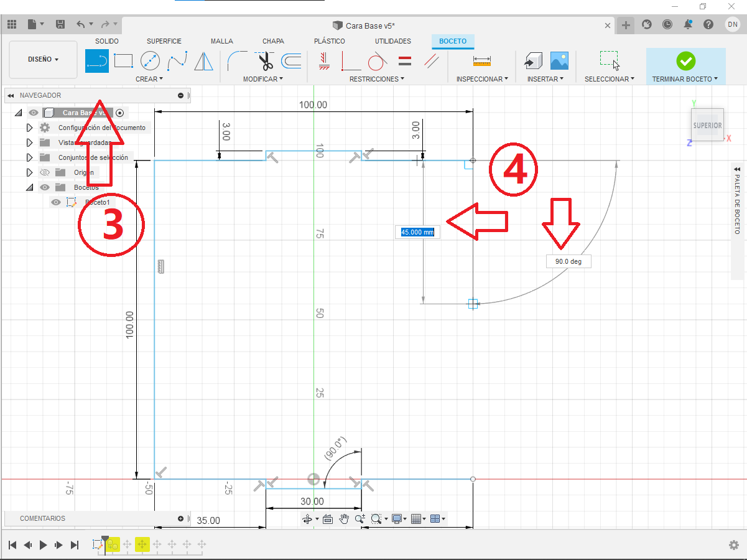Click the Measure ruler icon
The width and height of the screenshot is (747, 560).
482,61
